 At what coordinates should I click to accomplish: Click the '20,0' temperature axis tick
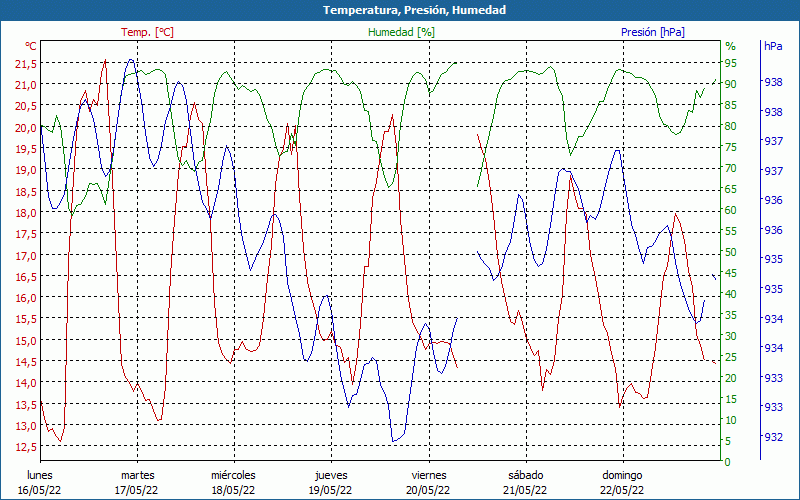pos(27,128)
